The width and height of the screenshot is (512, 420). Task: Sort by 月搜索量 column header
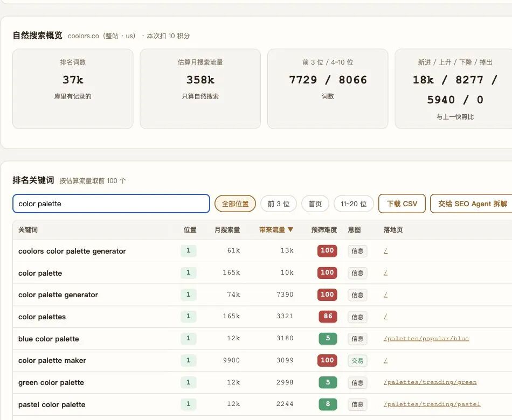click(227, 230)
